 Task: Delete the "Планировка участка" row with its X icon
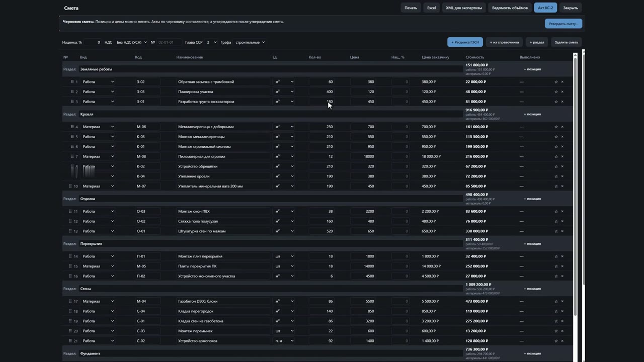pos(562,92)
